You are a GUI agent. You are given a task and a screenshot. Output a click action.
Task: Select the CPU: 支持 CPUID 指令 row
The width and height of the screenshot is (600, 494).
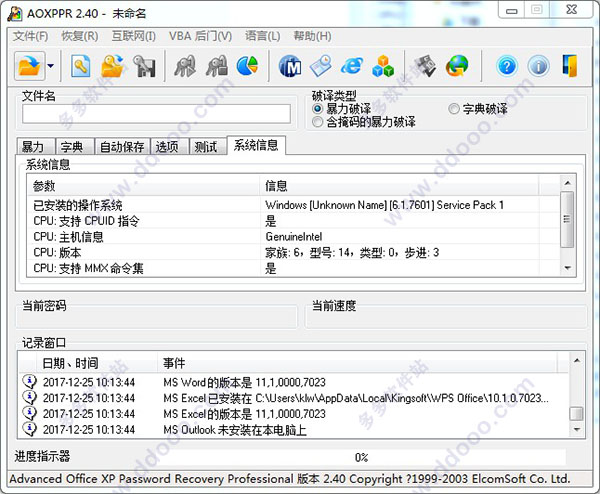coord(293,221)
